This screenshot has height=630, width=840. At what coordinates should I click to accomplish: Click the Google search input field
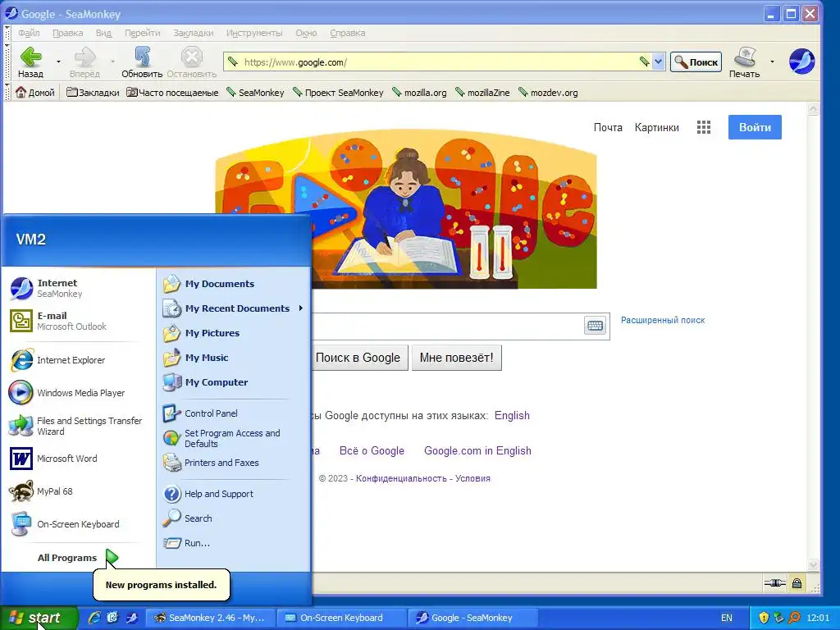447,326
